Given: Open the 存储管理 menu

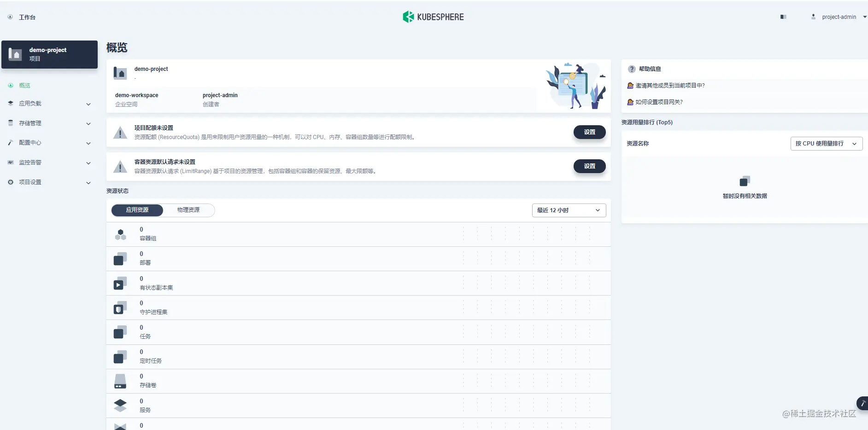Looking at the screenshot, I should (x=30, y=123).
